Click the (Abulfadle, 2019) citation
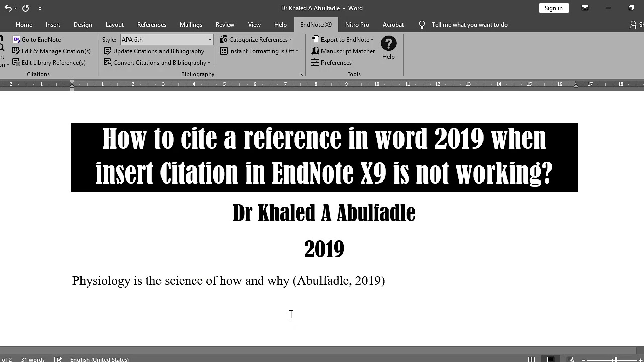Viewport: 644px width, 362px height. click(x=339, y=280)
